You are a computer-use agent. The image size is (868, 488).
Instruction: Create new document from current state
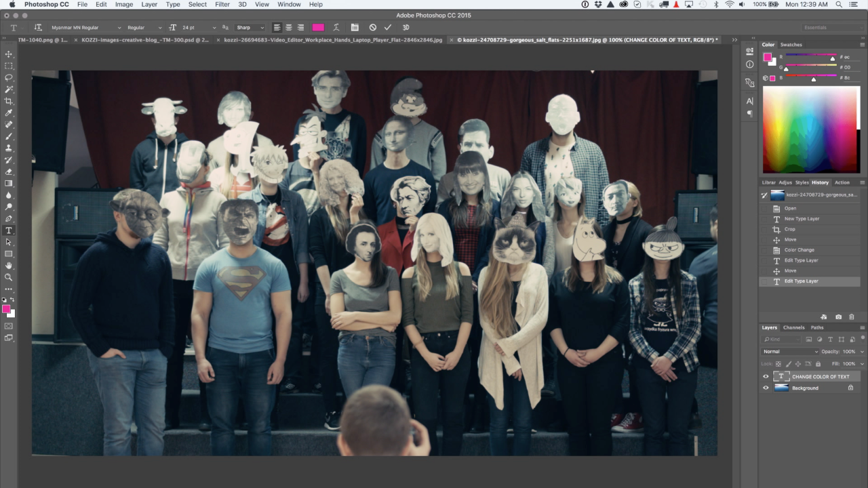pyautogui.click(x=824, y=317)
